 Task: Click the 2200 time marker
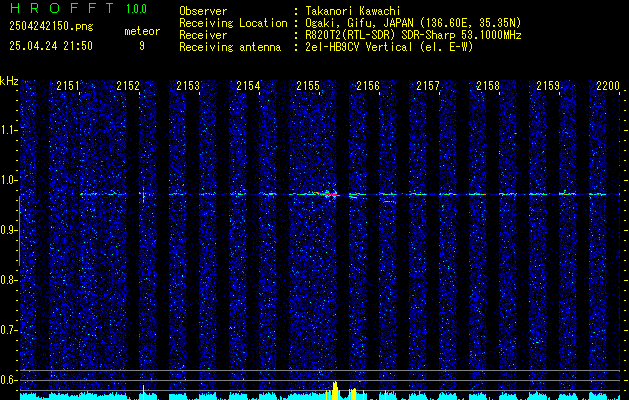tap(608, 86)
